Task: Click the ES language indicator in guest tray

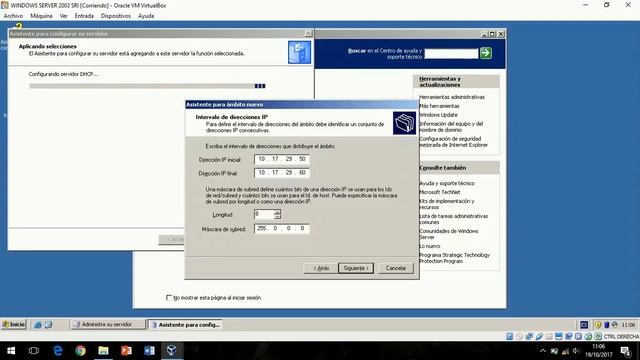Action: click(584, 325)
